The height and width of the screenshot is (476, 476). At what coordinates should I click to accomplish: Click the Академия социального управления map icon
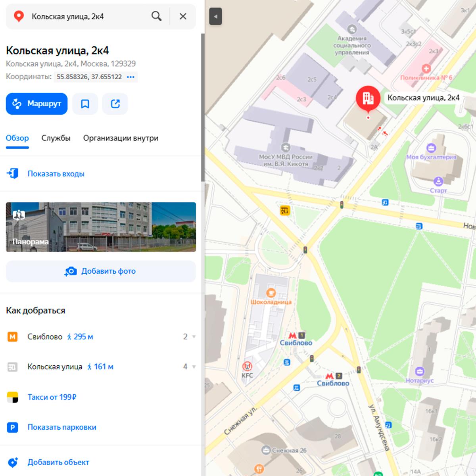point(351,29)
